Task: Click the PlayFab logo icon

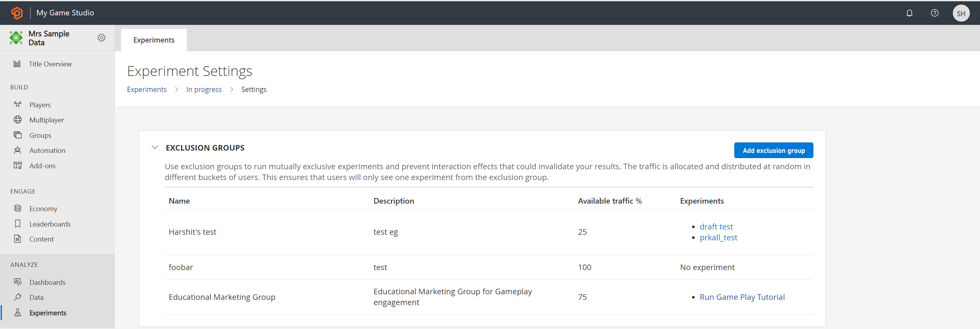Action: coord(17,13)
